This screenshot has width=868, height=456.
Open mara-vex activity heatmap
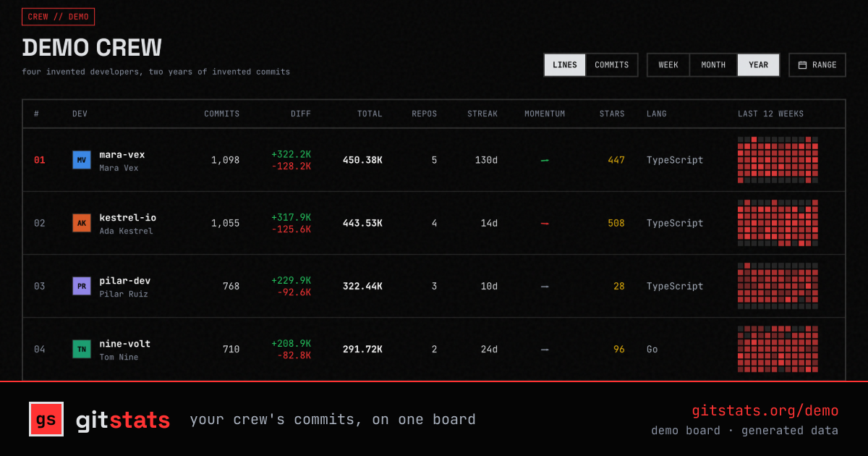click(778, 160)
